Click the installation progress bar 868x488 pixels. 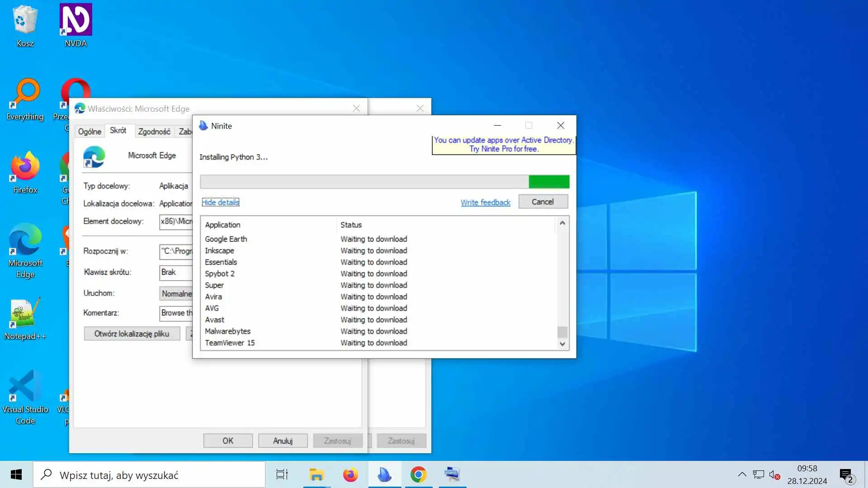pos(384,182)
